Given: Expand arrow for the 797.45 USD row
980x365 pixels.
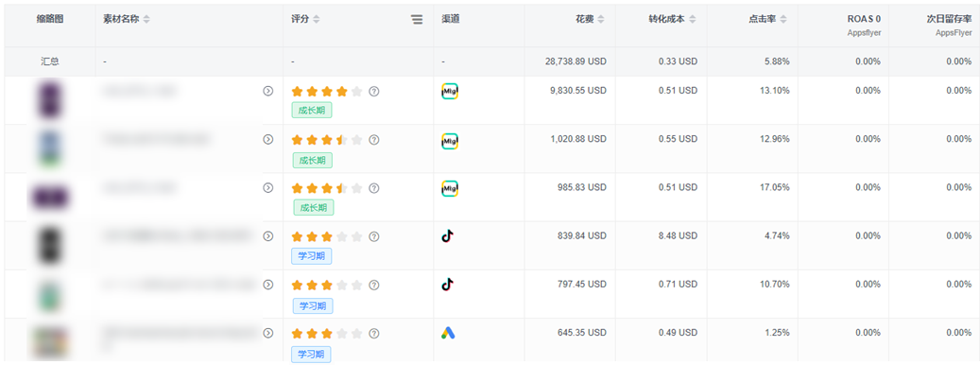Looking at the screenshot, I should pos(268,285).
